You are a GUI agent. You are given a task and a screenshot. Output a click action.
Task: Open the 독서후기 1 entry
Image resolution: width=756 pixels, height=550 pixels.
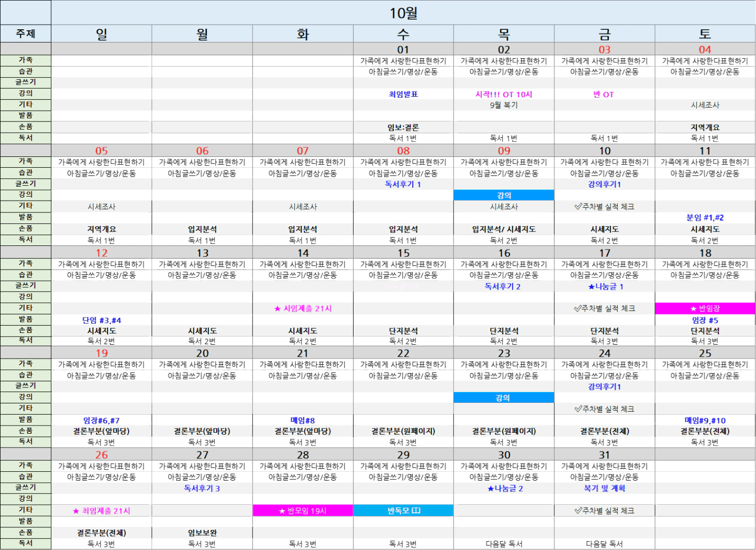click(x=403, y=184)
